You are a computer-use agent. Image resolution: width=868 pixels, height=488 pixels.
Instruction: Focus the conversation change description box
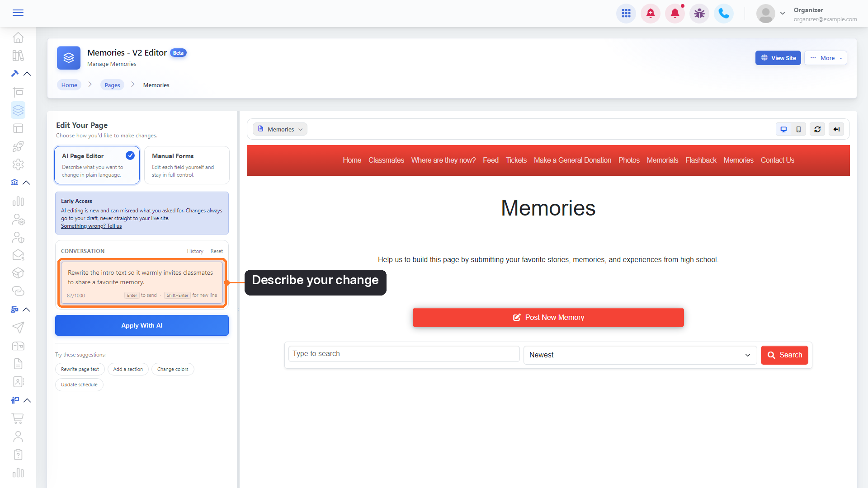[142, 283]
